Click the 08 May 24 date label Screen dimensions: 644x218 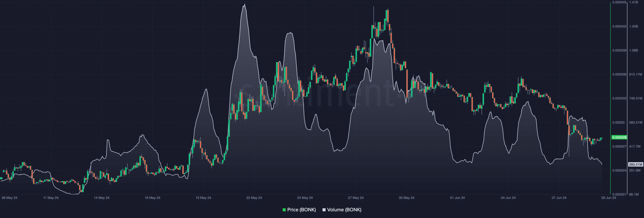9,198
